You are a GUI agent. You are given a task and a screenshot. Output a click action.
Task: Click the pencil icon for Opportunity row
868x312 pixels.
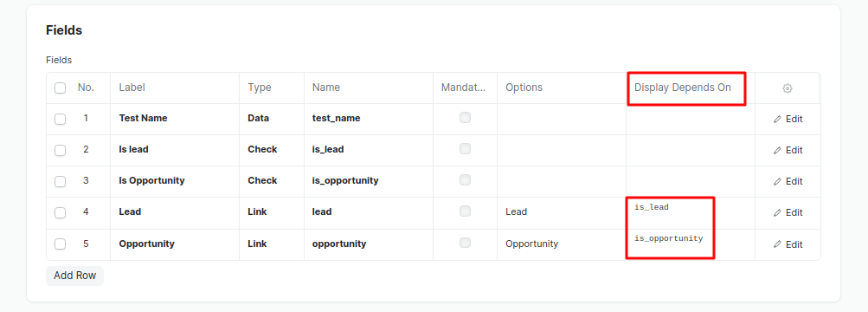(777, 244)
